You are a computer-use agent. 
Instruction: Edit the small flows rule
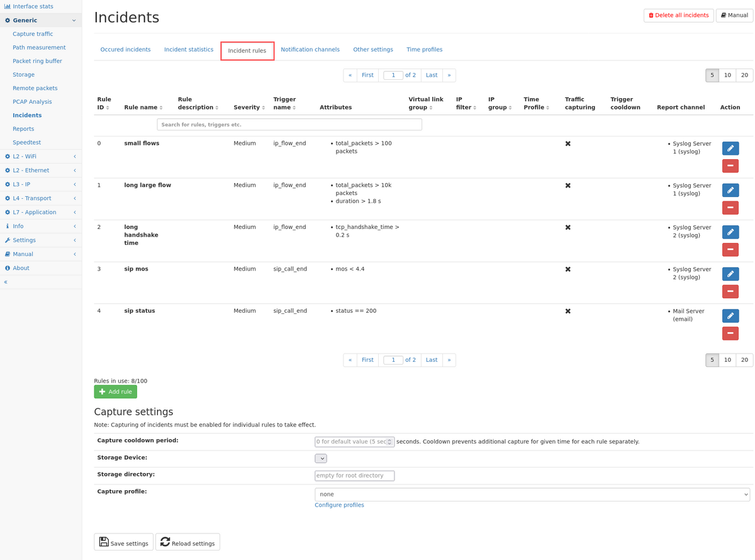coord(730,148)
